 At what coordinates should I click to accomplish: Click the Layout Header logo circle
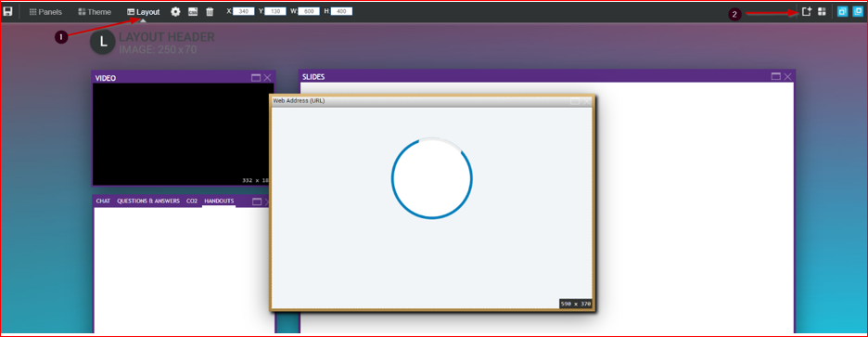(x=102, y=43)
